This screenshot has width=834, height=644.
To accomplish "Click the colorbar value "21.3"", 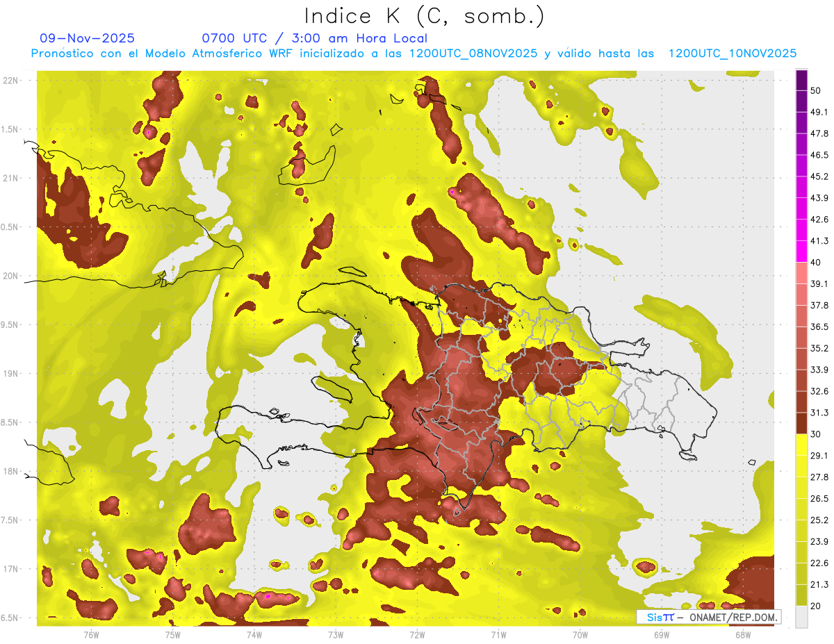I will tap(819, 585).
